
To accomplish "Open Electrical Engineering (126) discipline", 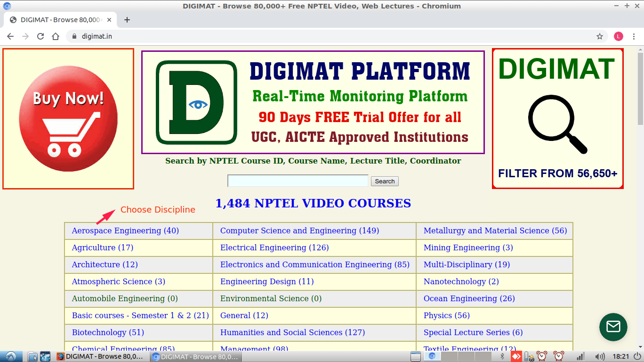I will [274, 247].
